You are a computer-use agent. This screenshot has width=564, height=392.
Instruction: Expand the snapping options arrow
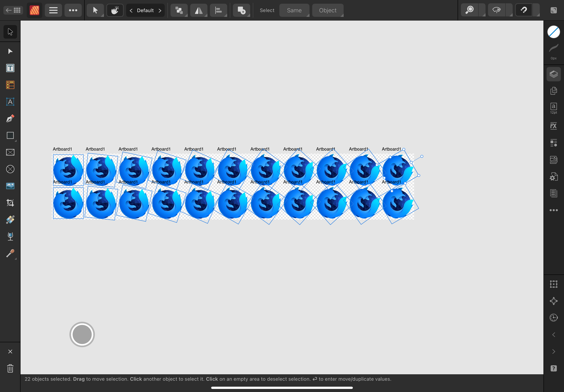[x=536, y=10]
